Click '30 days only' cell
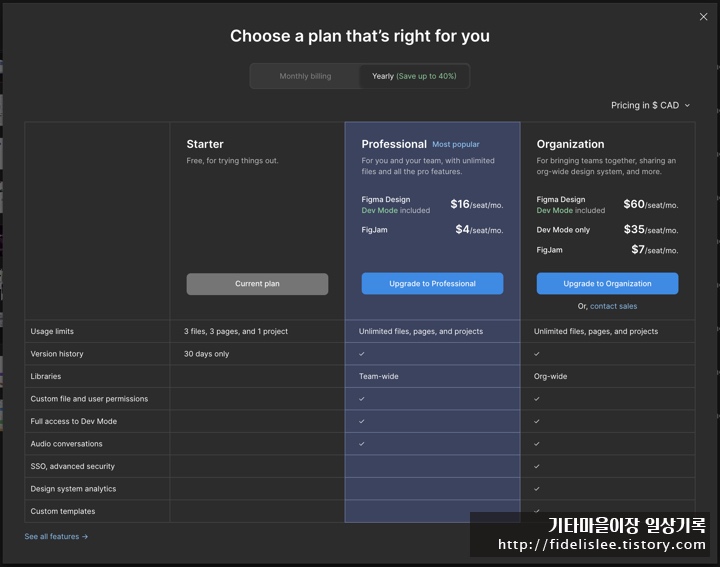This screenshot has height=567, width=720. pos(206,354)
